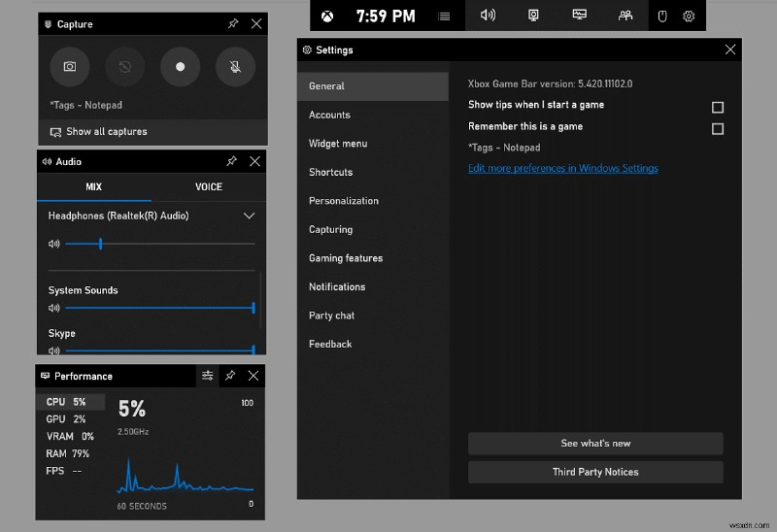Select General in Settings sidebar
The height and width of the screenshot is (532, 777).
373,86
